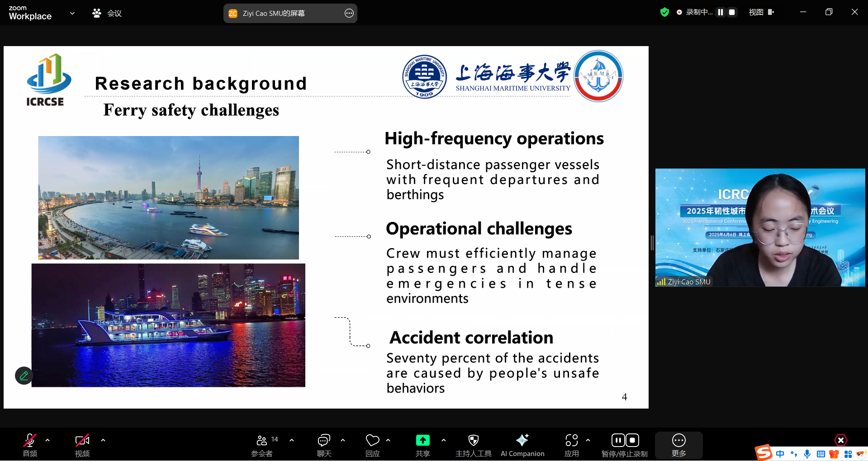Click the Ferry safety challenges subtitle

pyautogui.click(x=191, y=110)
